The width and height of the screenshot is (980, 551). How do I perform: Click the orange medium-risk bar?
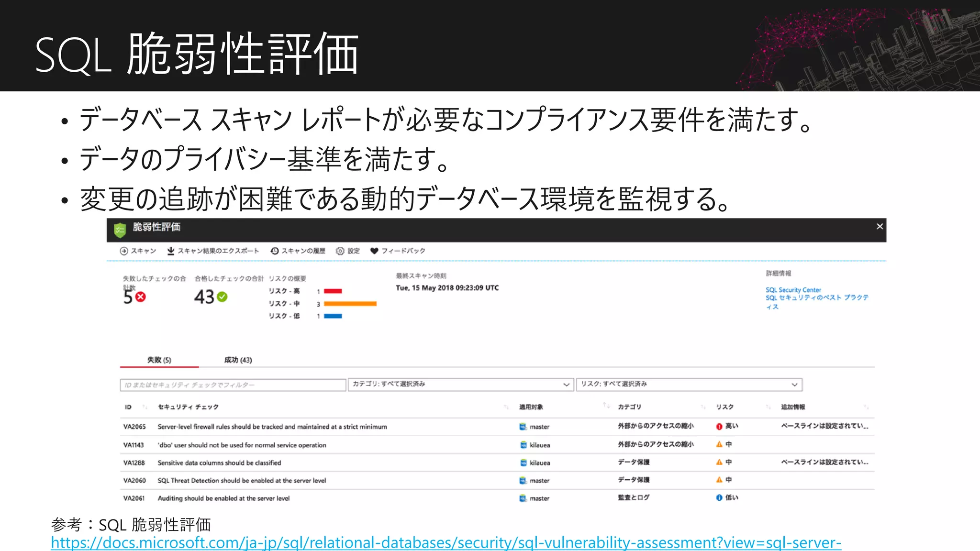click(350, 304)
